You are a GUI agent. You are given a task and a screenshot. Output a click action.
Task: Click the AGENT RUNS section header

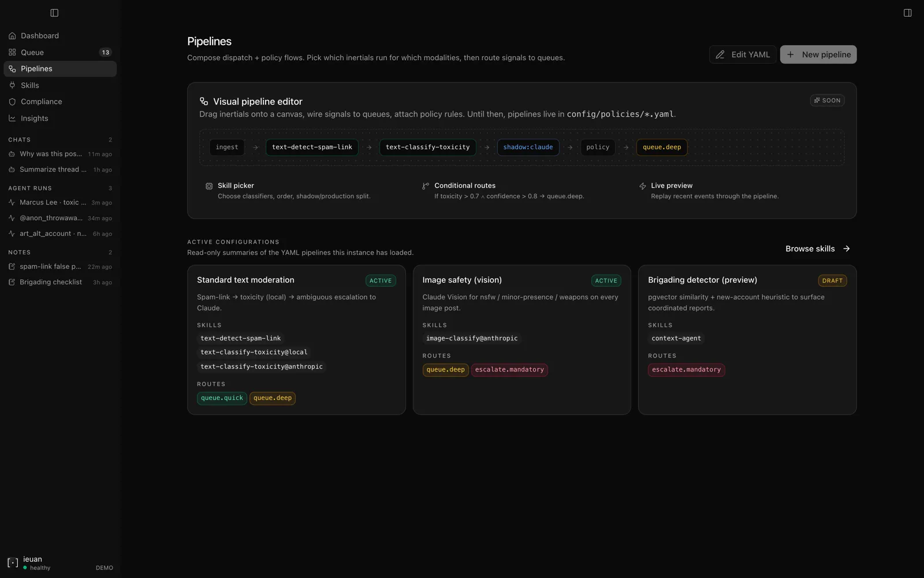coord(30,188)
